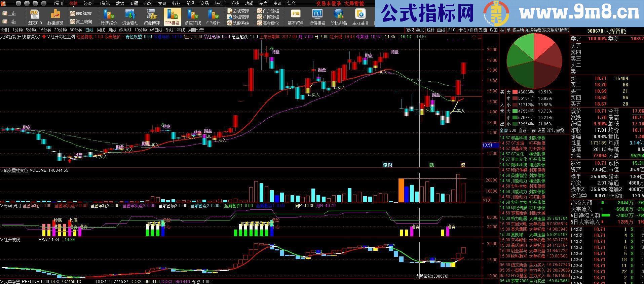Click the red 买大 legend swatch
The width and height of the screenshot is (644, 284).
coord(515,92)
